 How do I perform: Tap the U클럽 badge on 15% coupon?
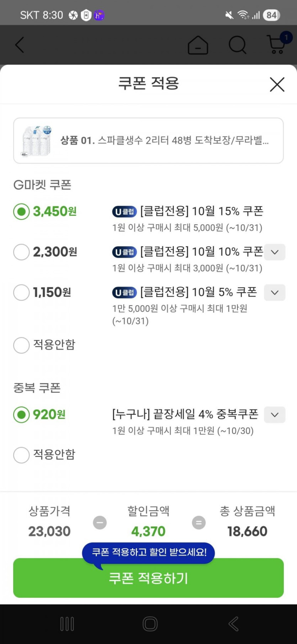[124, 212]
